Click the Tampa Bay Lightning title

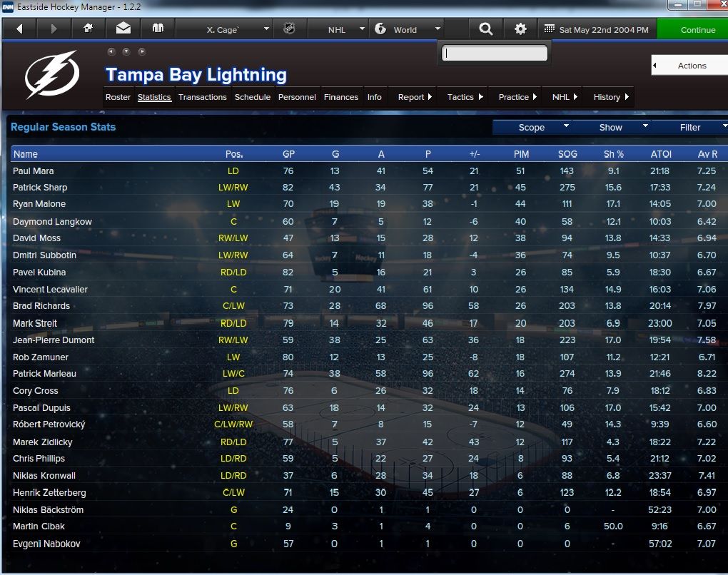click(196, 74)
